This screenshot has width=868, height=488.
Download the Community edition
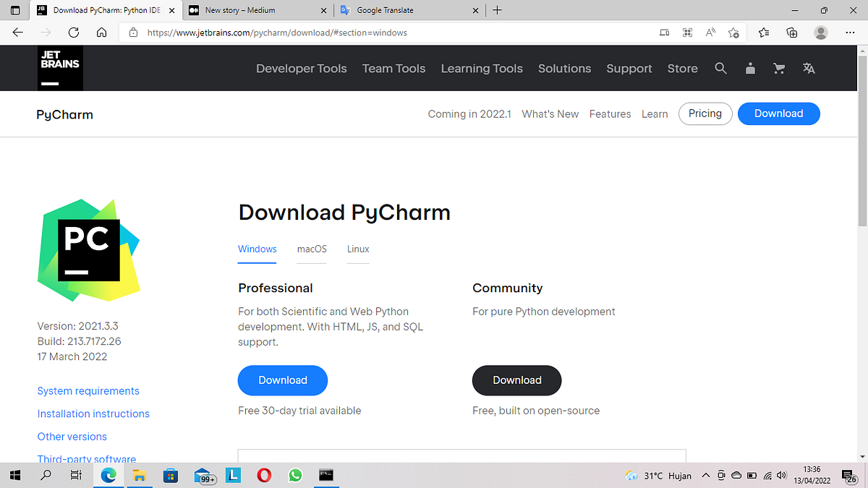(x=516, y=380)
